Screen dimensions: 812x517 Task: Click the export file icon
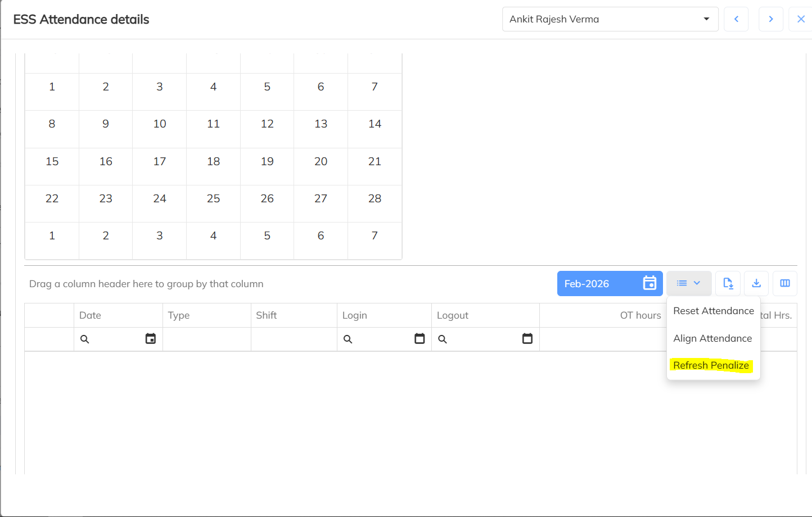tap(728, 283)
